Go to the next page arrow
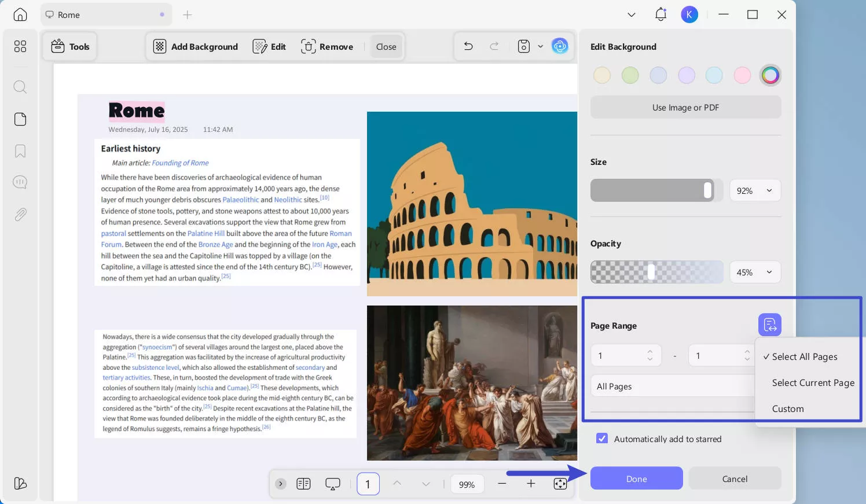 tap(426, 484)
